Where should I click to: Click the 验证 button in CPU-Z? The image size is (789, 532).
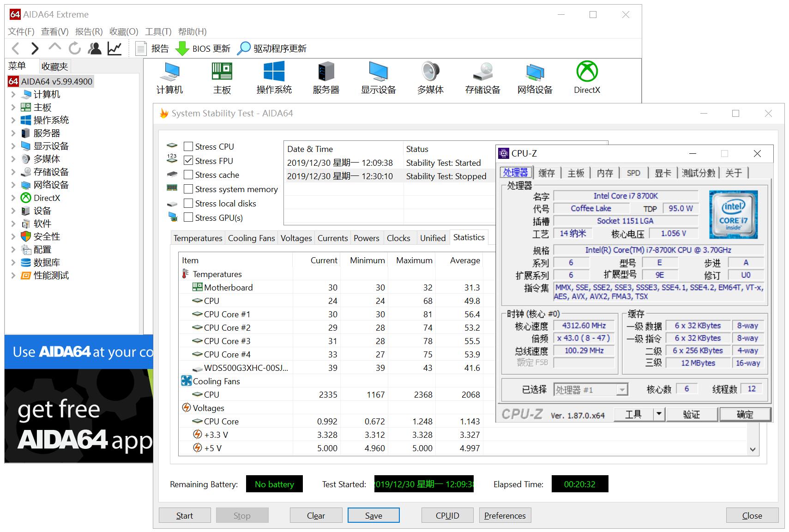pyautogui.click(x=692, y=414)
